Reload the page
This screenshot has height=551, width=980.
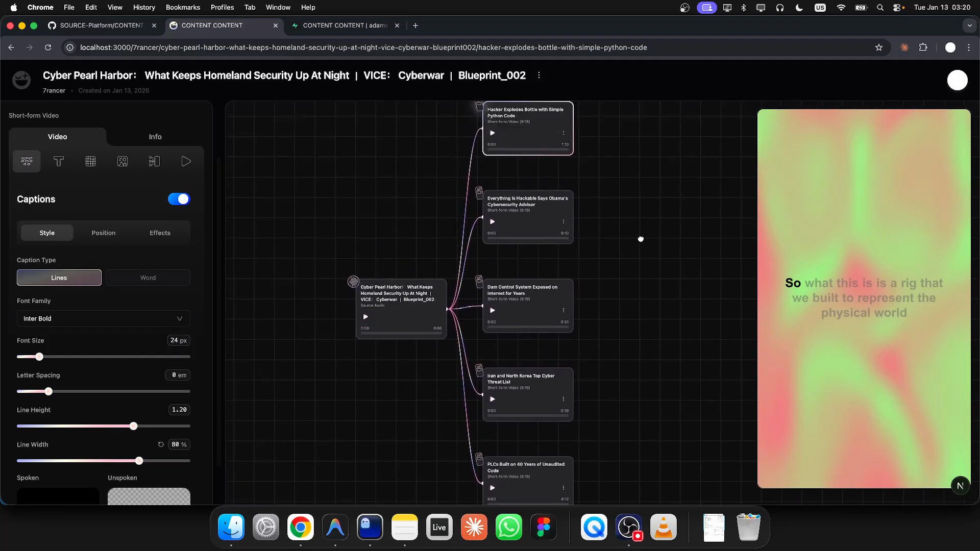48,47
